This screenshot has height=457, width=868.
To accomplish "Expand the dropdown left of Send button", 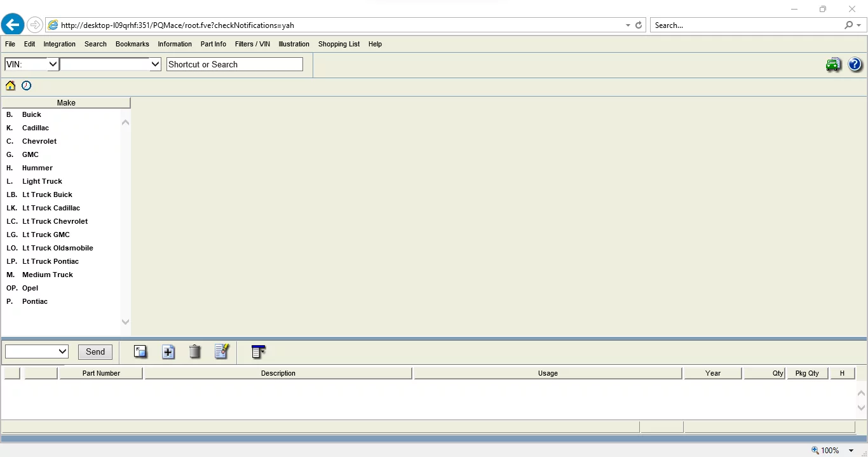I will 36,351.
